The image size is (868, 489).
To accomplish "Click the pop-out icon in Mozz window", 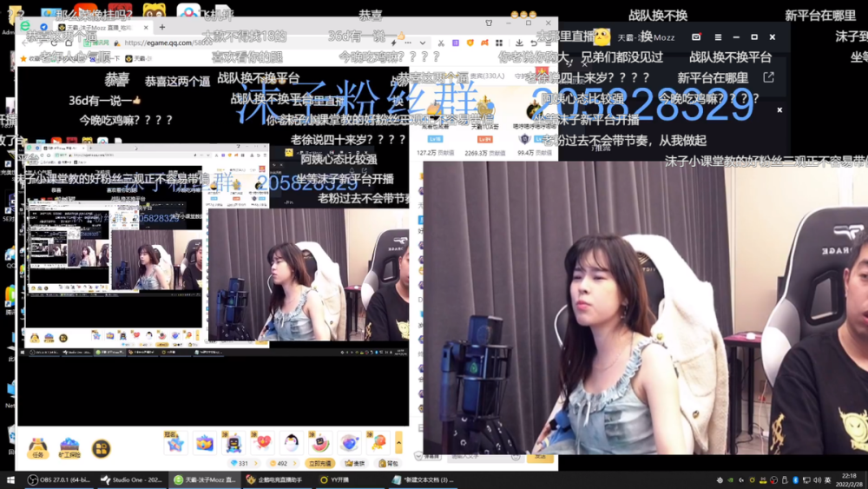I will point(769,77).
